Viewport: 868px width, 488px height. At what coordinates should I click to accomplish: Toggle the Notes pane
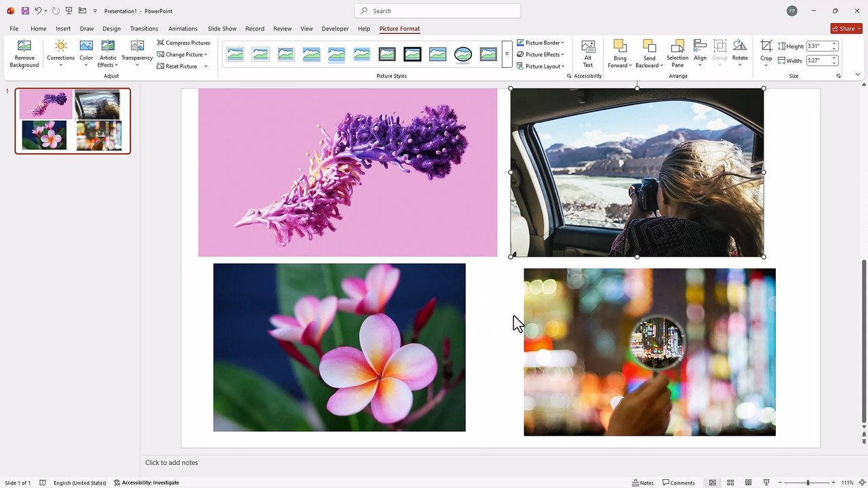point(643,483)
